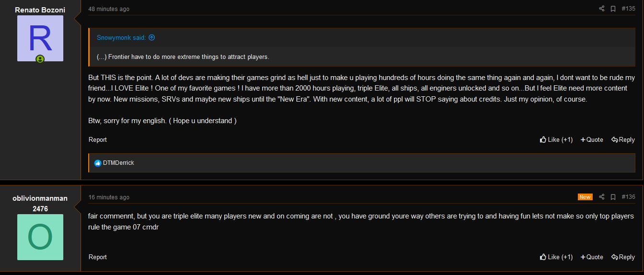Open oblivionmanman's green O avatar
Image resolution: width=644 pixels, height=275 pixels.
point(40,237)
